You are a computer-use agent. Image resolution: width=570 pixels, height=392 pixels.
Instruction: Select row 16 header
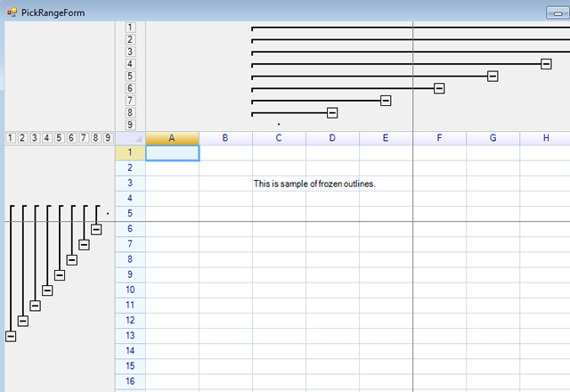click(131, 382)
